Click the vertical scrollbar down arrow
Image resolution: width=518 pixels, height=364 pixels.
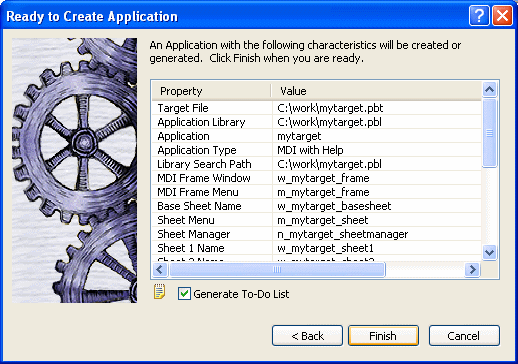click(x=489, y=252)
